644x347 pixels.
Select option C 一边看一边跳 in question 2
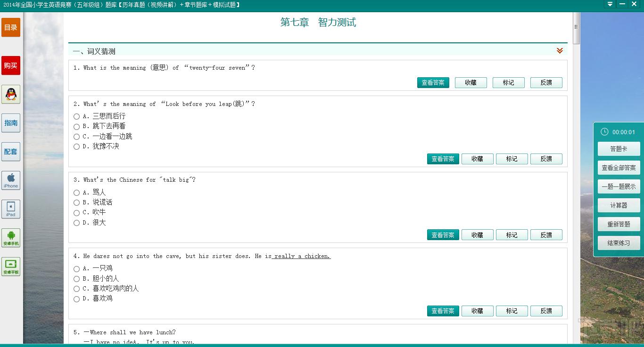click(x=76, y=137)
